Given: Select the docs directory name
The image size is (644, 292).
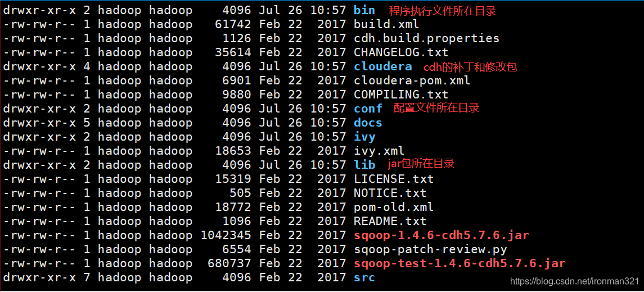Looking at the screenshot, I should 368,123.
